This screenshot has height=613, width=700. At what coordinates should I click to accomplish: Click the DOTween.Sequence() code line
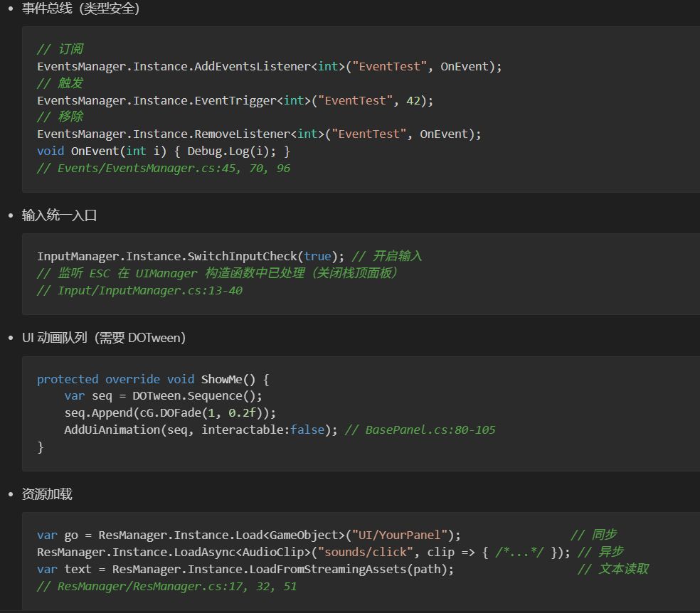coord(163,396)
